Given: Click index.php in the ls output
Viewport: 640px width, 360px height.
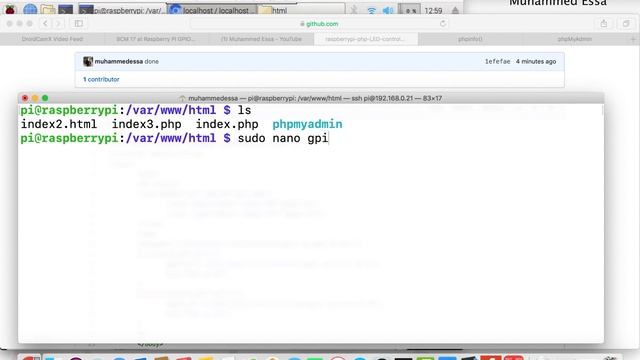Looking at the screenshot, I should coord(227,124).
